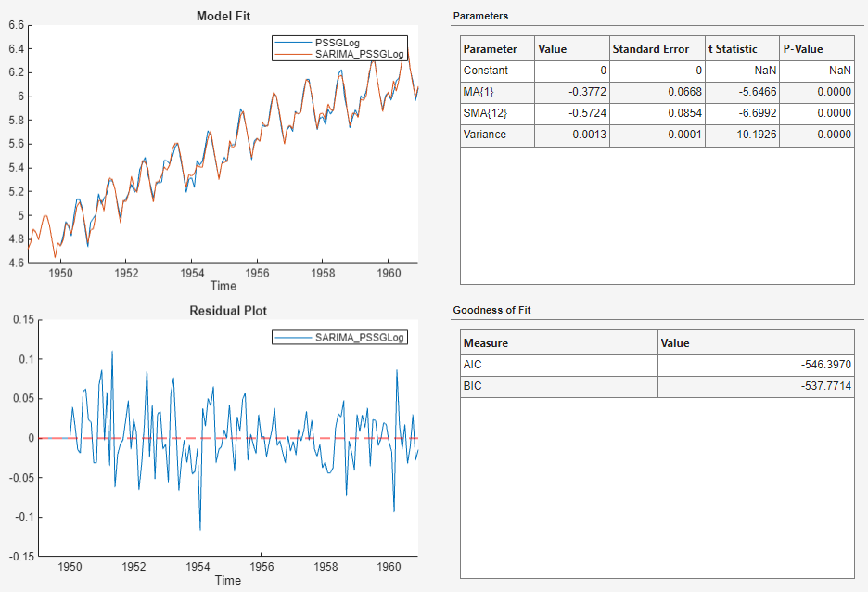Select the Variance parameter cell
Viewport: 868px width, 592px height.
497,135
